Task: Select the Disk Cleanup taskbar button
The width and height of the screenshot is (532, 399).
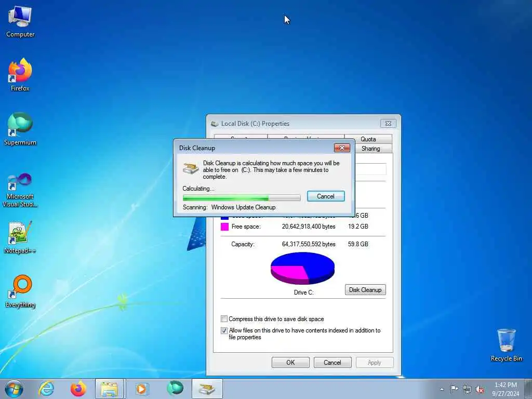Action: tap(207, 389)
